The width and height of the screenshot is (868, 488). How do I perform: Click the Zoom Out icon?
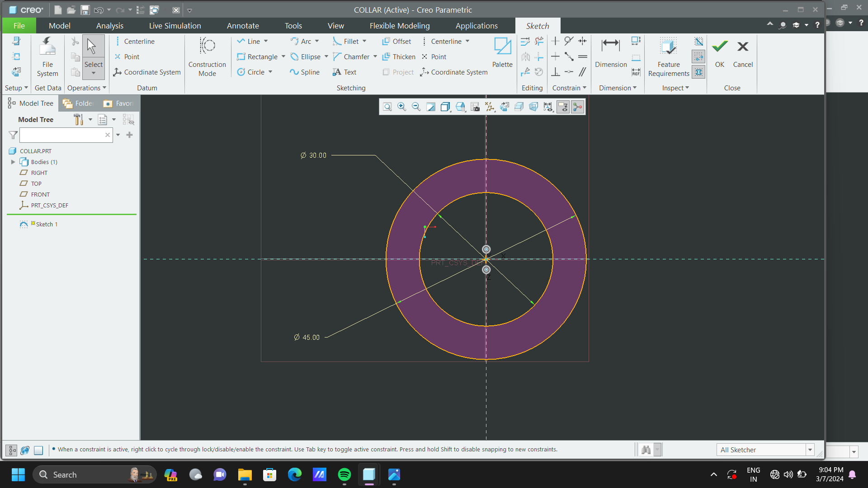(416, 107)
